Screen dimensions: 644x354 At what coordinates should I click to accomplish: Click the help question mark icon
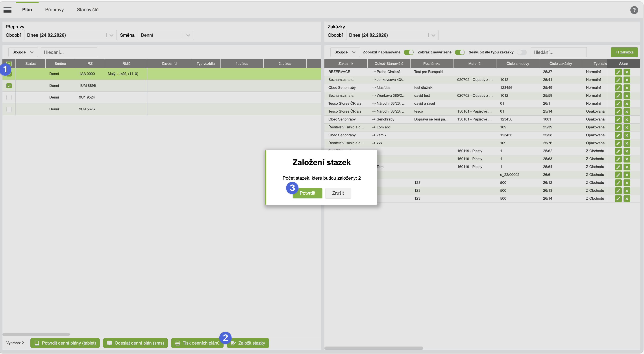(x=634, y=10)
